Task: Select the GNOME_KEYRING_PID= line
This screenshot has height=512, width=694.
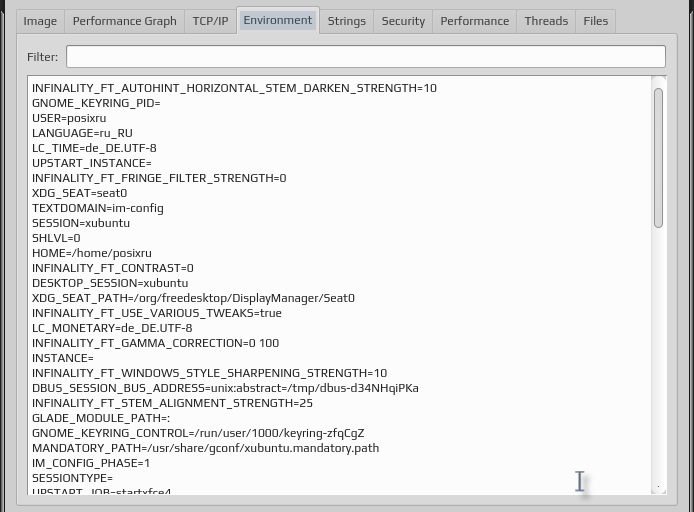Action: [x=96, y=103]
